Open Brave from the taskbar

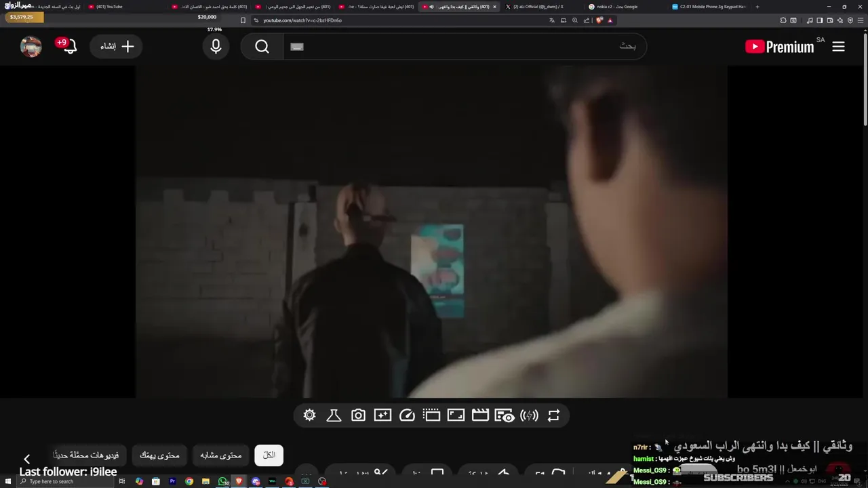tap(239, 481)
